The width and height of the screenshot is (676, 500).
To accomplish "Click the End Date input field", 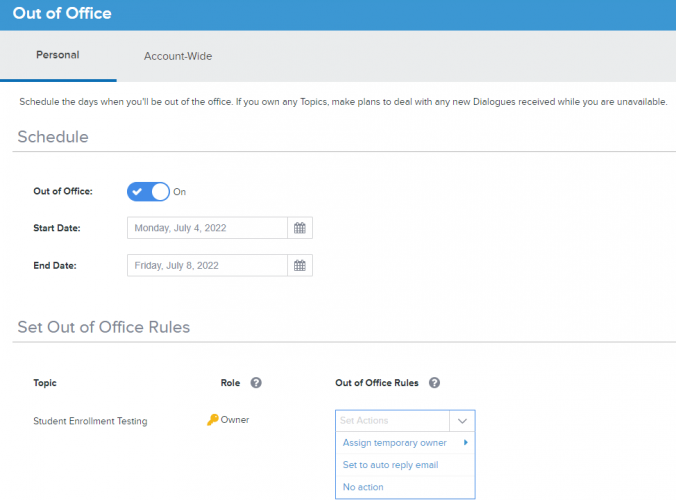I will (x=207, y=265).
